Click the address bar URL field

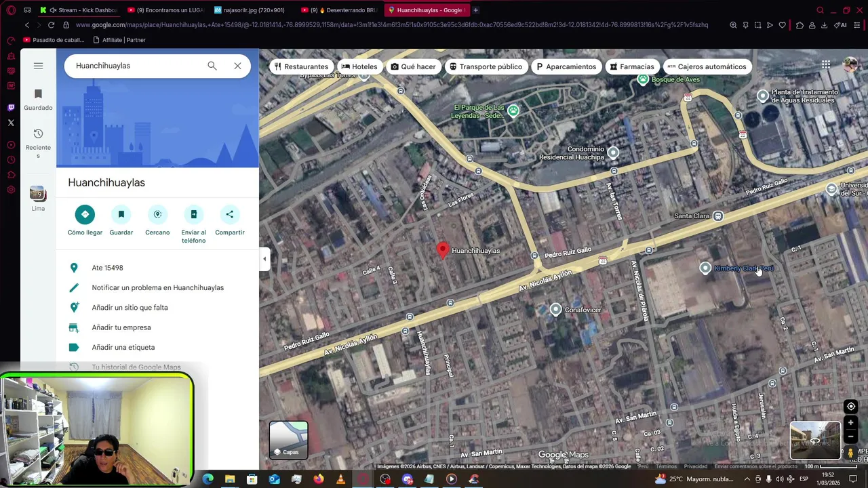392,25
